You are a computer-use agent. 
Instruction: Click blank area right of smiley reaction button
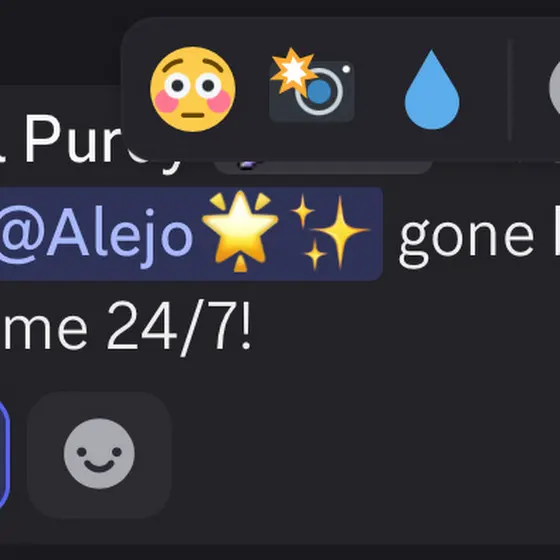tap(357, 454)
